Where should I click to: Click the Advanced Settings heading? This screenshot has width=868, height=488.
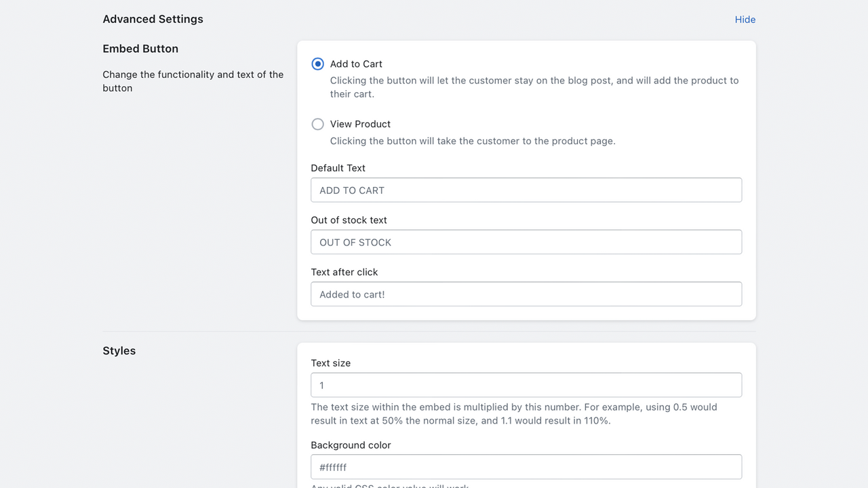tap(153, 19)
